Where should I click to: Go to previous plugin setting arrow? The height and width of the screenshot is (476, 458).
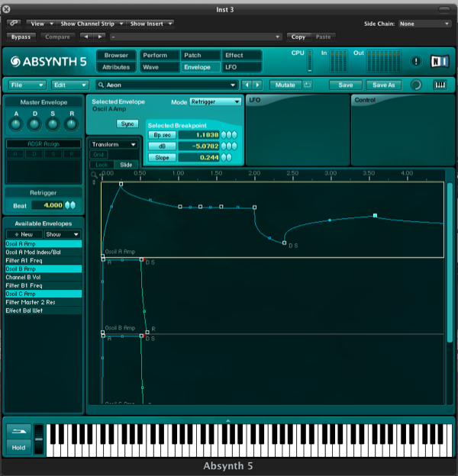pos(86,37)
